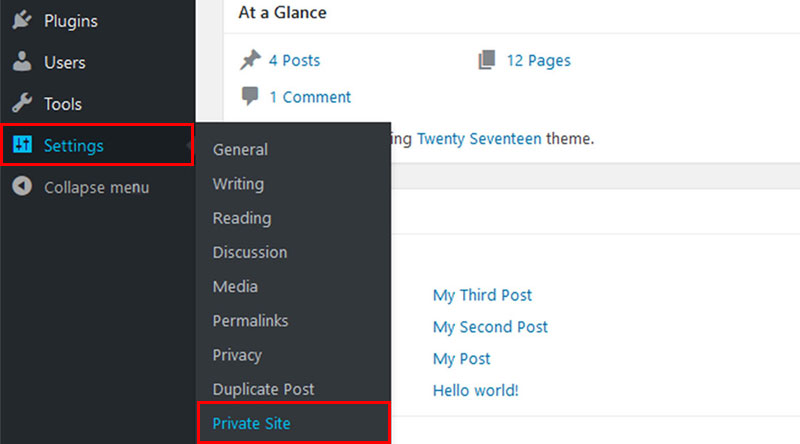Select the Private Site submenu entry
The image size is (800, 444).
click(252, 423)
